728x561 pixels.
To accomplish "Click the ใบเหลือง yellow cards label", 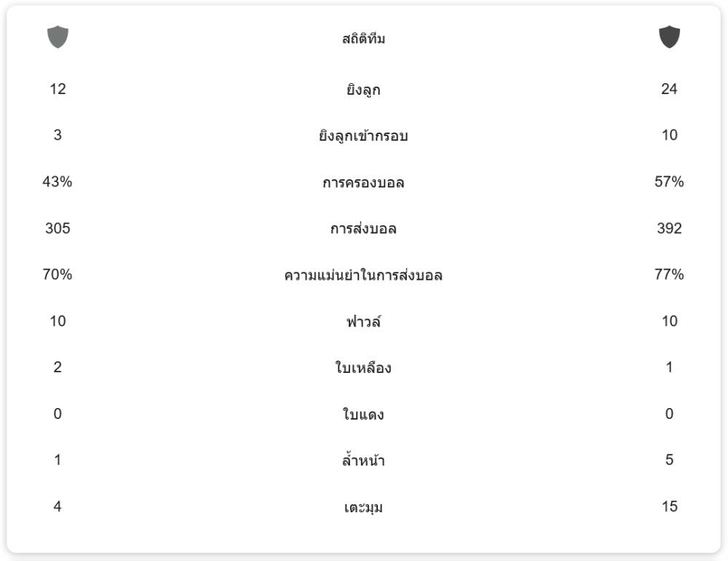I will pyautogui.click(x=363, y=368).
